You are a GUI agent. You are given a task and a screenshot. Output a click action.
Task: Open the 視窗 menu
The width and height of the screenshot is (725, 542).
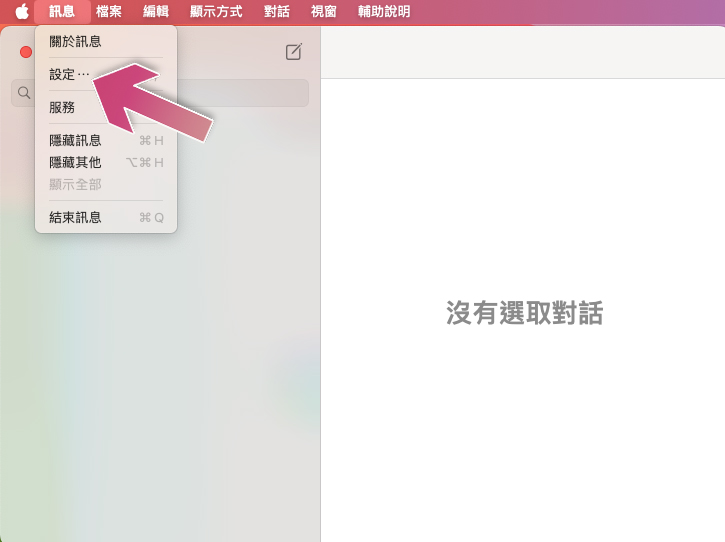(324, 12)
